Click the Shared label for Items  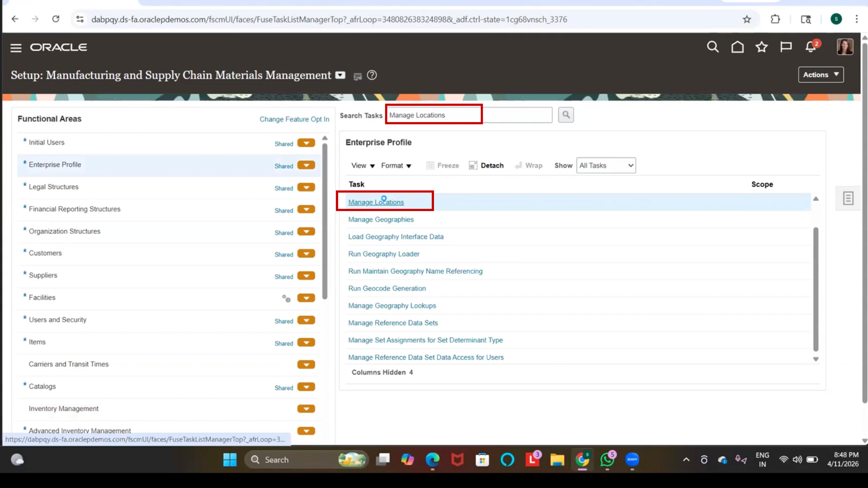click(x=283, y=343)
